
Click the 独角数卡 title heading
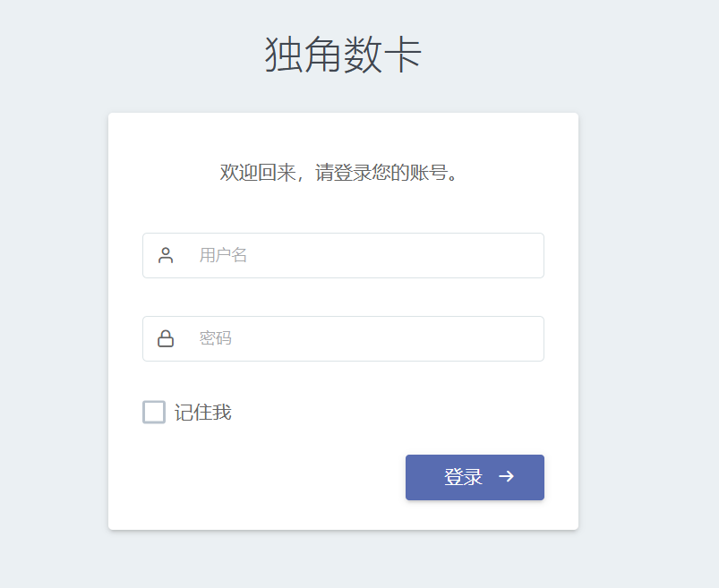(343, 55)
